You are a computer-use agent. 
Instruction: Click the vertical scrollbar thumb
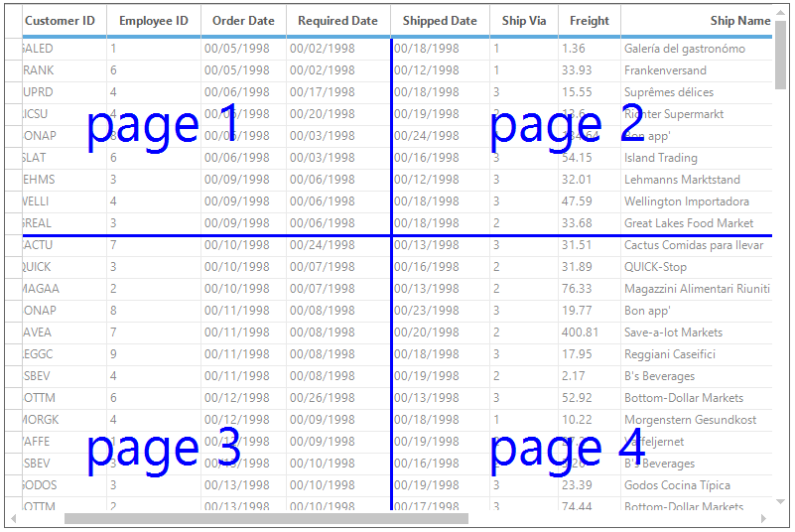(x=780, y=55)
